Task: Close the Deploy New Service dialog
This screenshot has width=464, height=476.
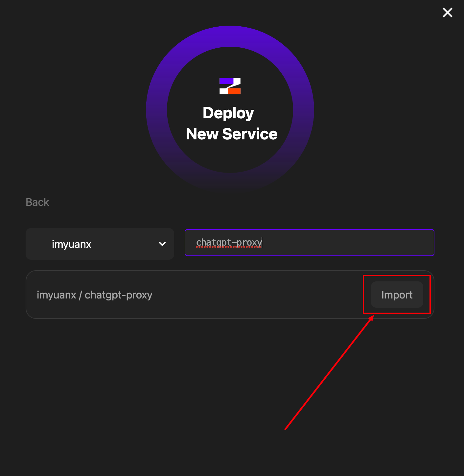Action: click(x=447, y=12)
